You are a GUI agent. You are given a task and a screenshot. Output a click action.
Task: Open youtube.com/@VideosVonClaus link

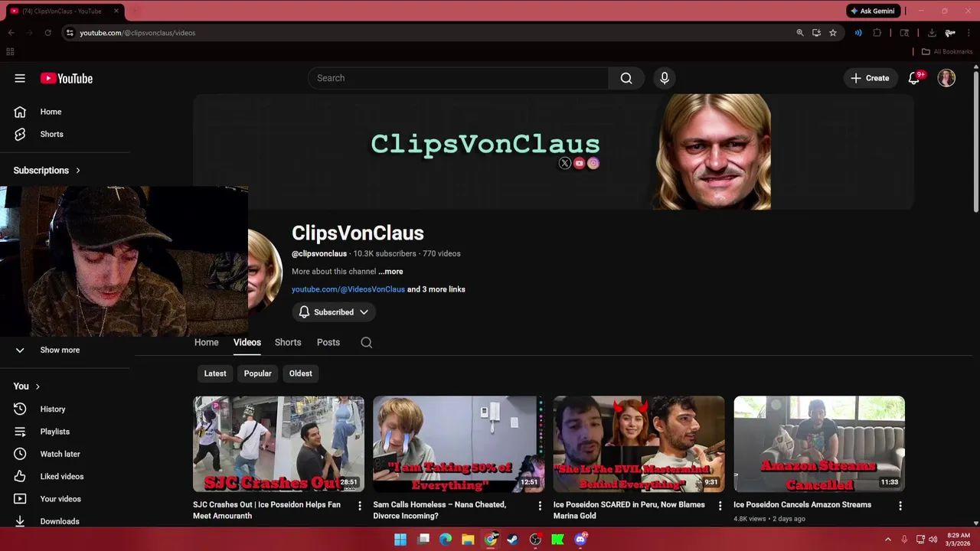[348, 289]
